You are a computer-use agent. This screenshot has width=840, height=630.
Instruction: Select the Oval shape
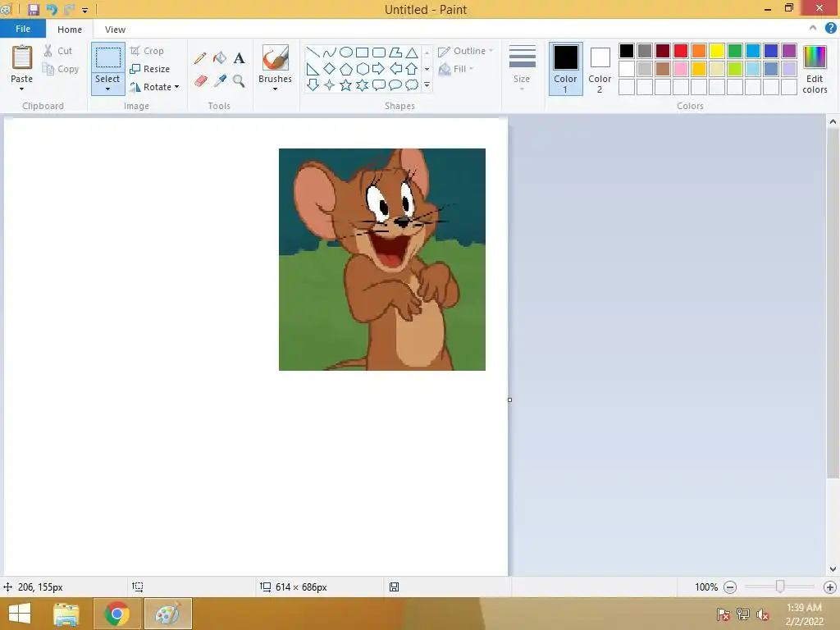346,52
